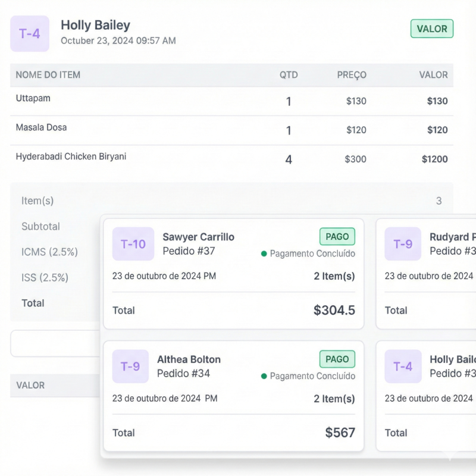Click the $567 total on Althea Bolton's card
Screen dimensions: 476x476
click(340, 433)
